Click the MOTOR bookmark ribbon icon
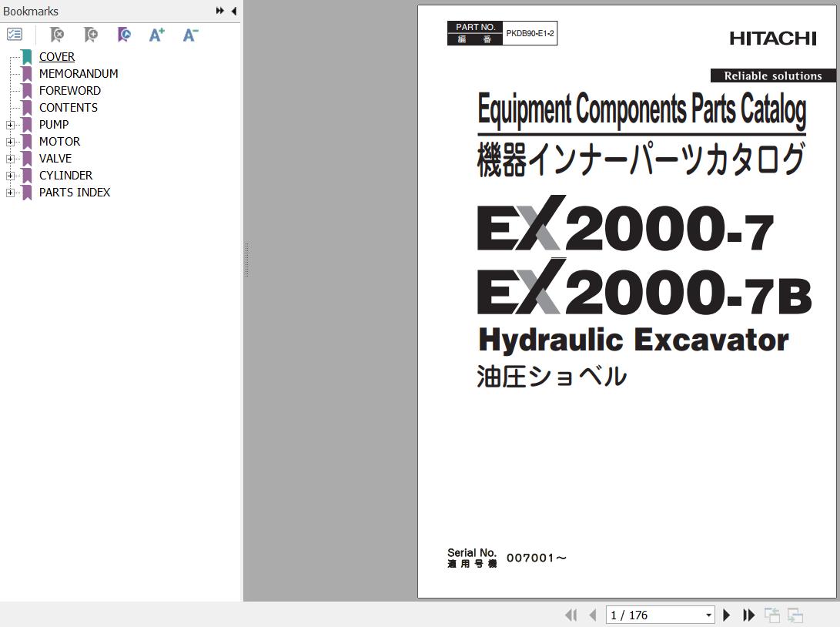 pos(27,142)
